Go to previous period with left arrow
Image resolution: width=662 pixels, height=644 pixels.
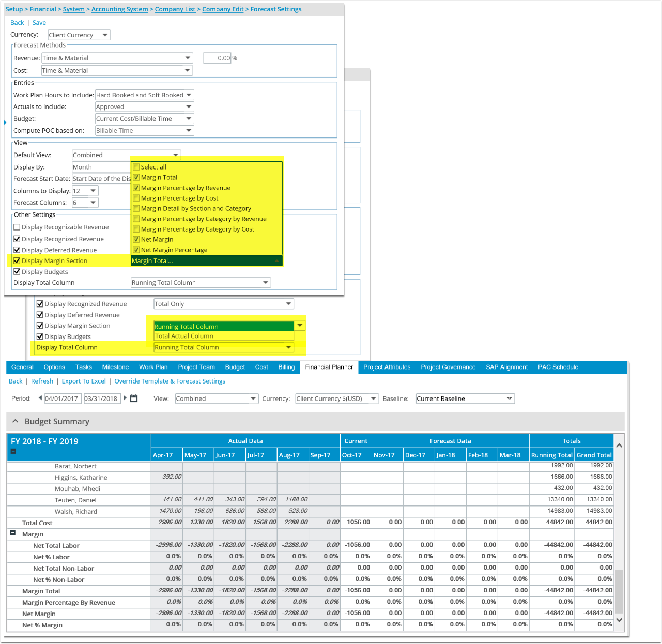pyautogui.click(x=40, y=398)
